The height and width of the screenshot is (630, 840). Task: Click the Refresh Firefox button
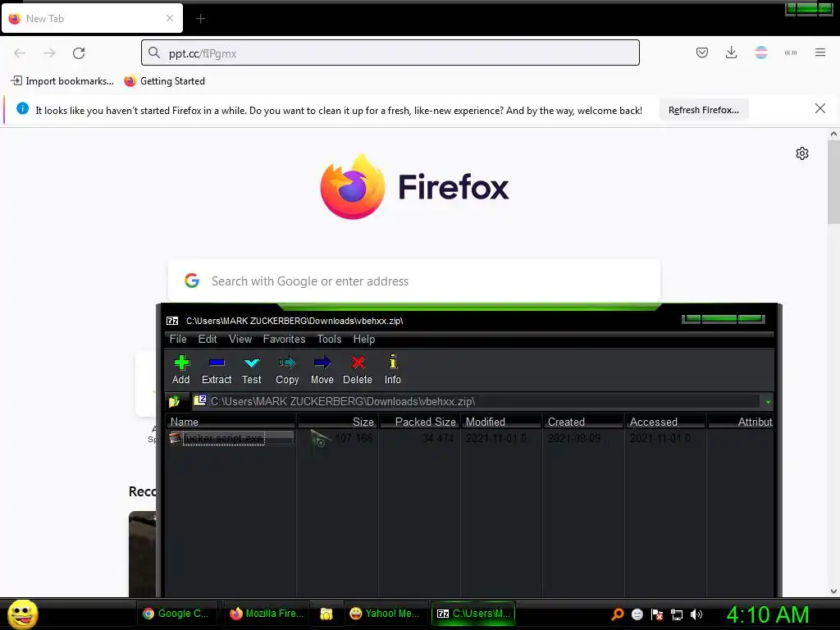click(703, 110)
